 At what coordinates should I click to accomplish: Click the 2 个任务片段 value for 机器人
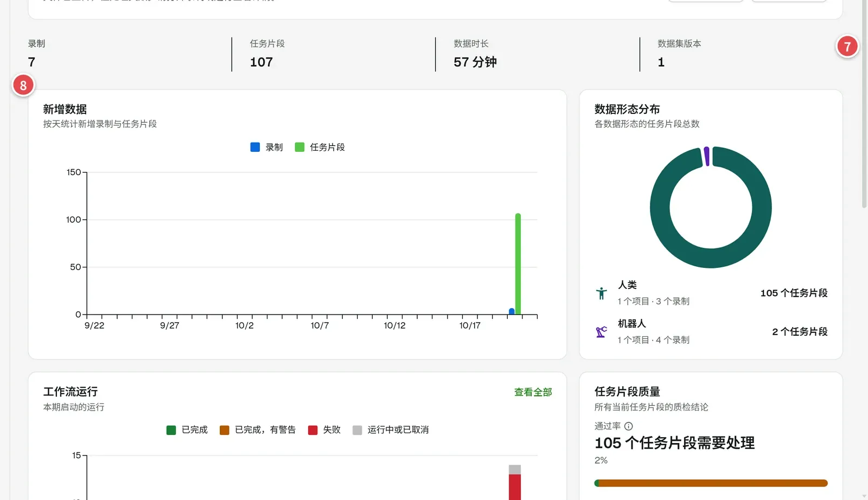800,332
